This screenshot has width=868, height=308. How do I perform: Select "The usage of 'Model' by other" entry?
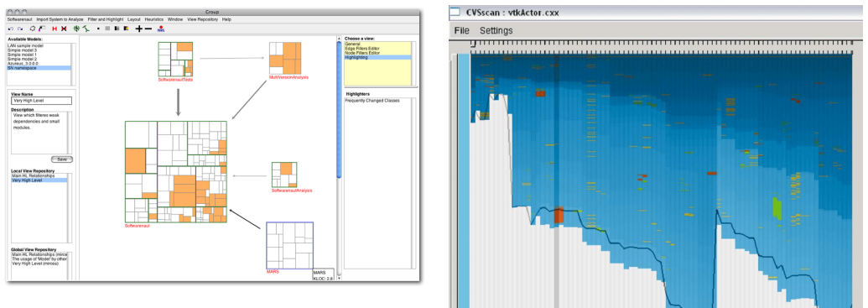[39, 258]
